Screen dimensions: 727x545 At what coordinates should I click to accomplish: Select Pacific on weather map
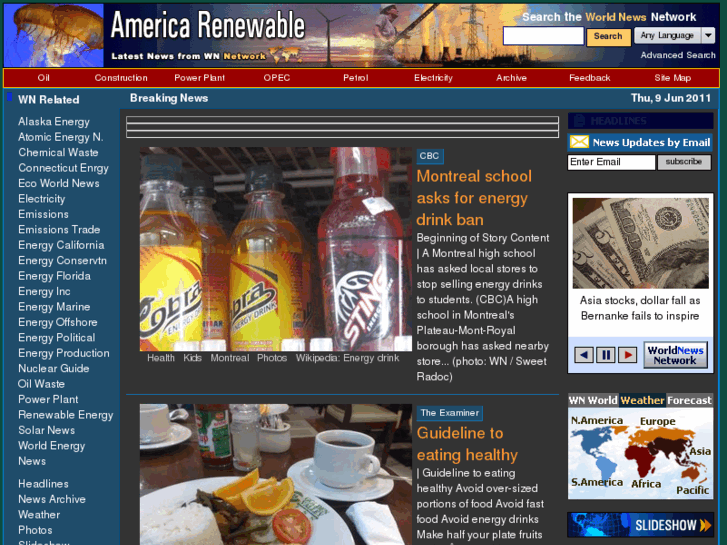(693, 490)
